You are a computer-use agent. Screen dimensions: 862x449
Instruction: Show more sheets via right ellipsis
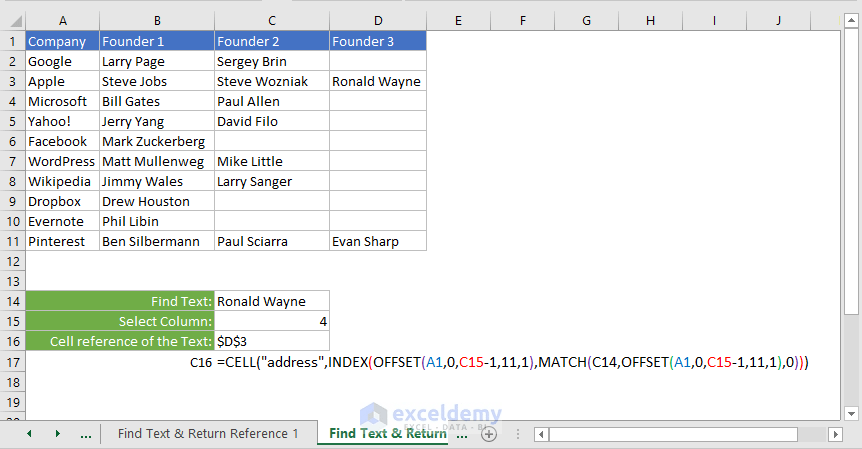click(x=462, y=434)
